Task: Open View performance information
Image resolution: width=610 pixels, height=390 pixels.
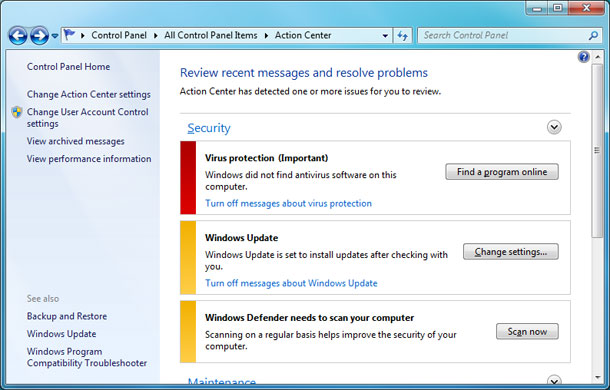Action: (x=89, y=159)
